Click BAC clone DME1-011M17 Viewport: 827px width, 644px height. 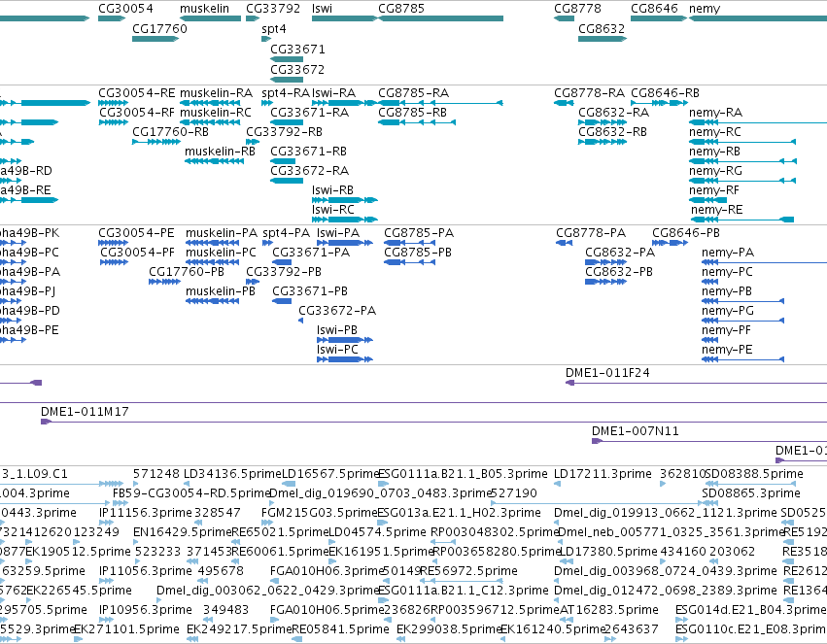click(85, 412)
